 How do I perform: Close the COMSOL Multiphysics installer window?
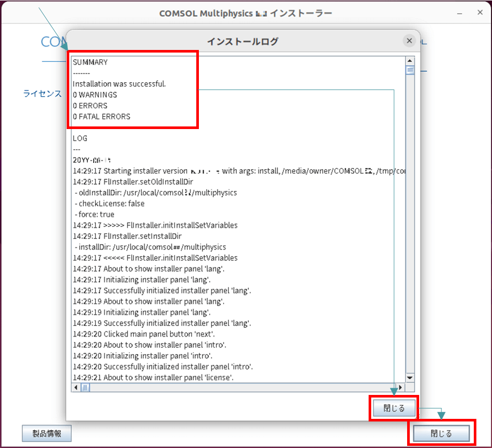480,12
